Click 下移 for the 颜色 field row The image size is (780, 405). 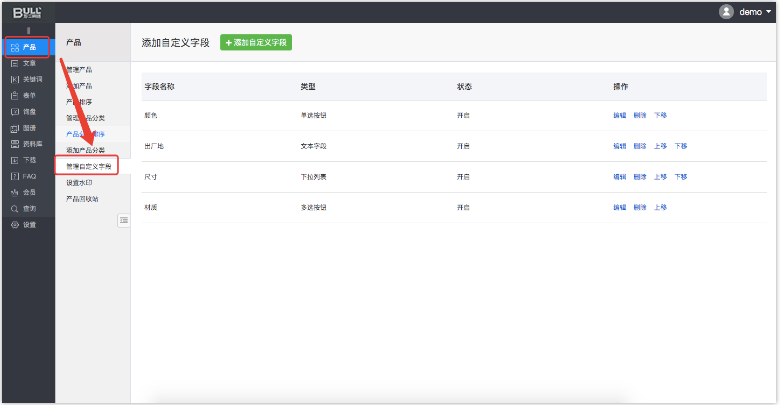660,115
